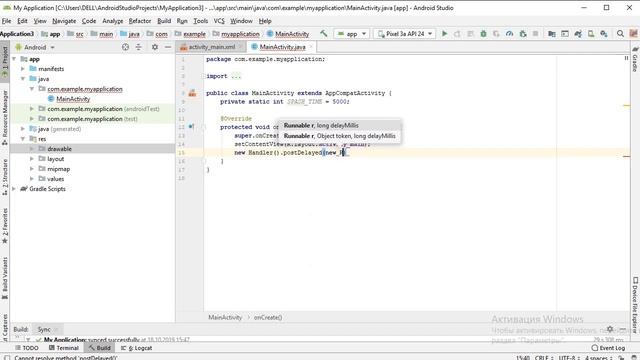Open the TODO tool window
Screen dimensions: 640x360
click(27, 348)
